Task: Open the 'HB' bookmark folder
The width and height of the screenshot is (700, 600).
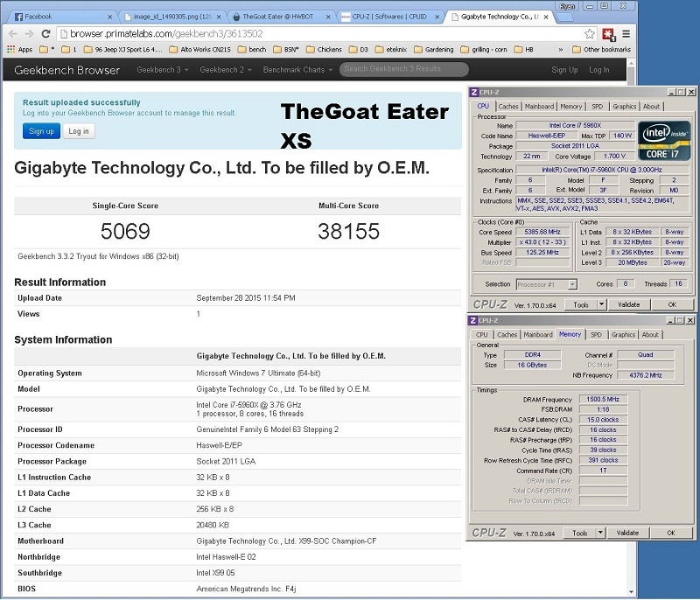Action: click(523, 50)
